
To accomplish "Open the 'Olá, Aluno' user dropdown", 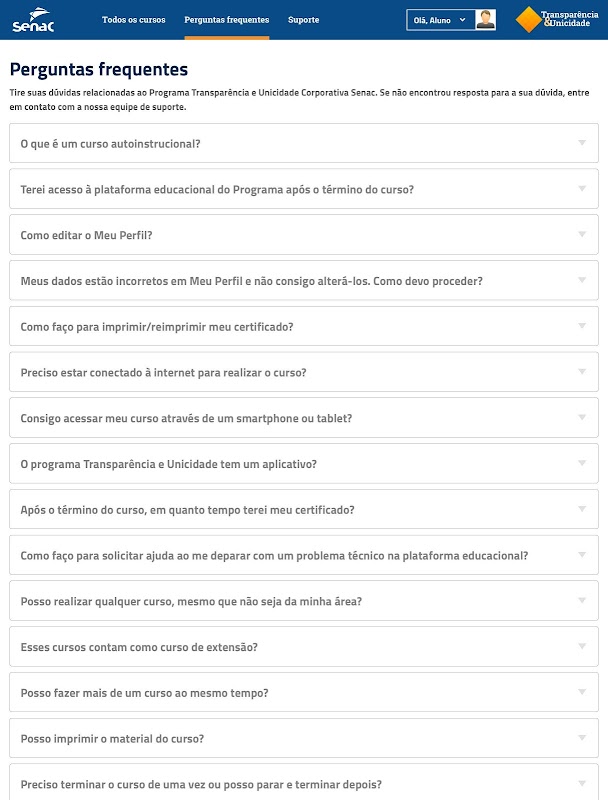I will pos(440,20).
